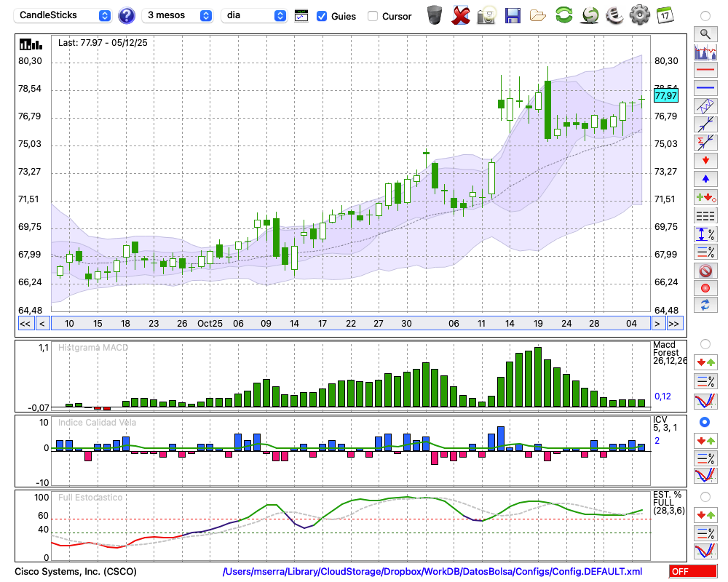Click the double left arrow scroll button

click(25, 324)
